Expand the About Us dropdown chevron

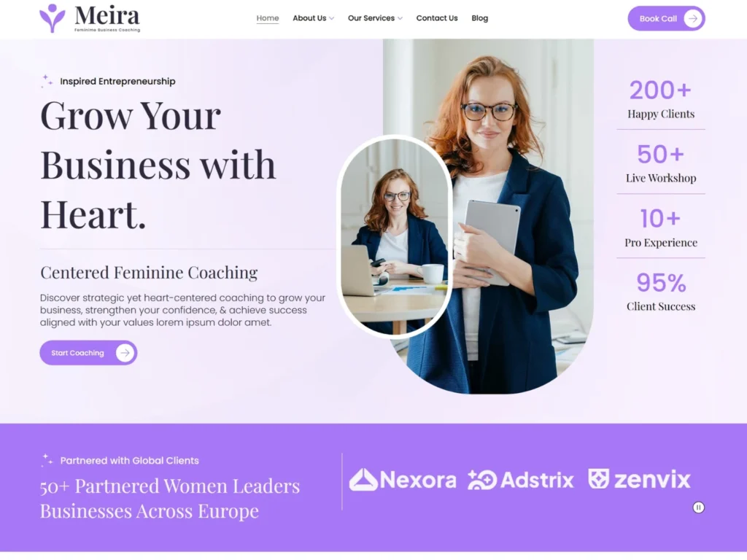point(332,18)
